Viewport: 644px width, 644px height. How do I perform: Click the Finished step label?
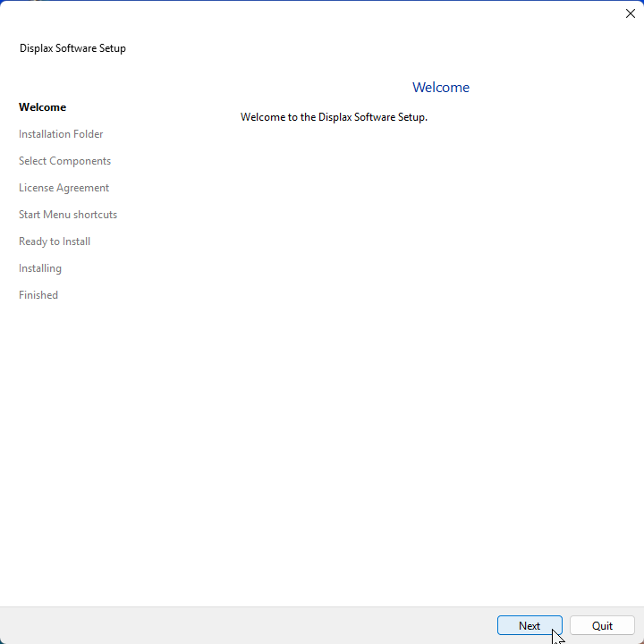(38, 295)
